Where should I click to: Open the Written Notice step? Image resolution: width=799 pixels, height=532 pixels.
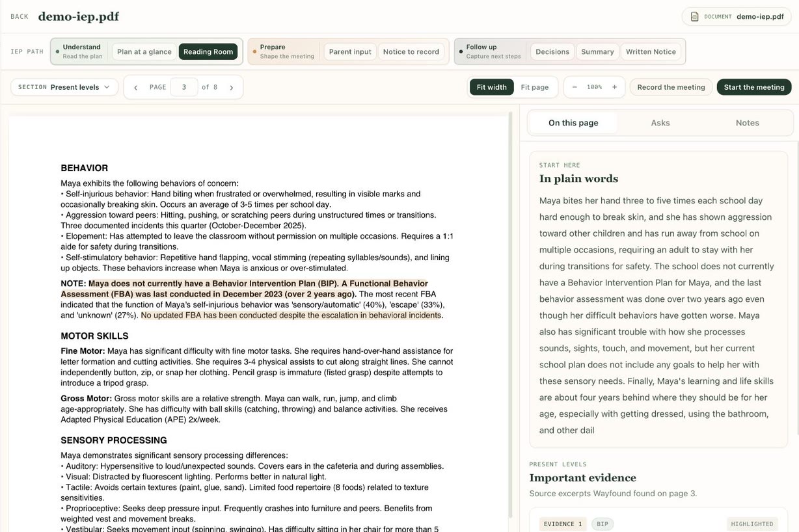(651, 52)
